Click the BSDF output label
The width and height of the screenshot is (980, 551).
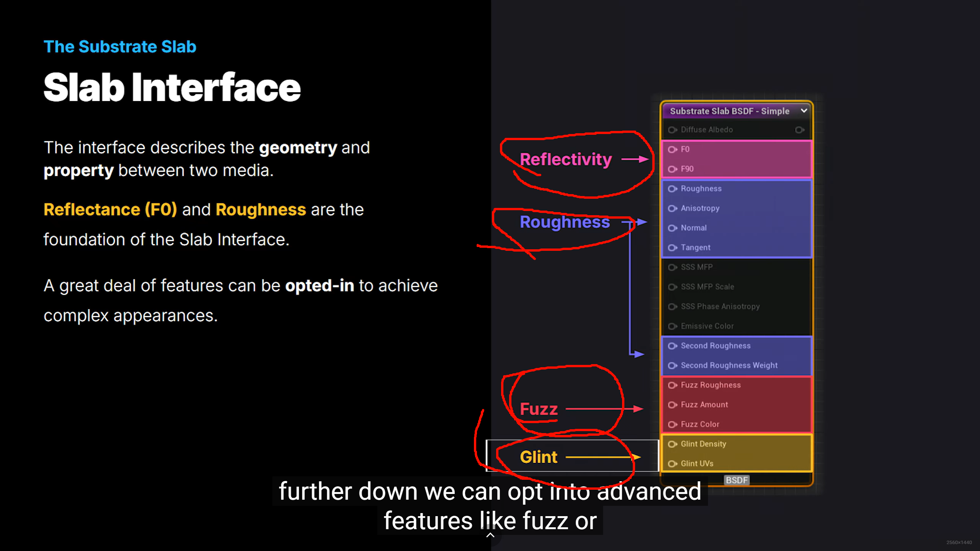[737, 480]
